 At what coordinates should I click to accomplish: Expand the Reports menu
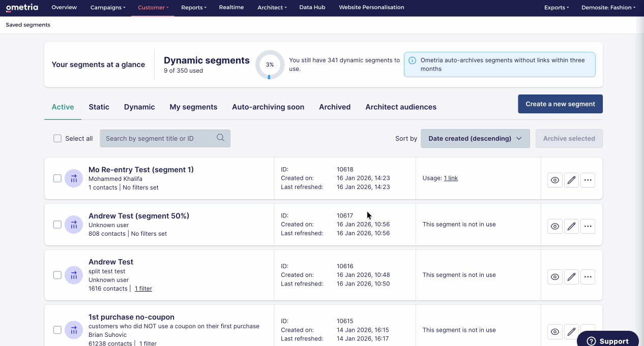pos(194,8)
